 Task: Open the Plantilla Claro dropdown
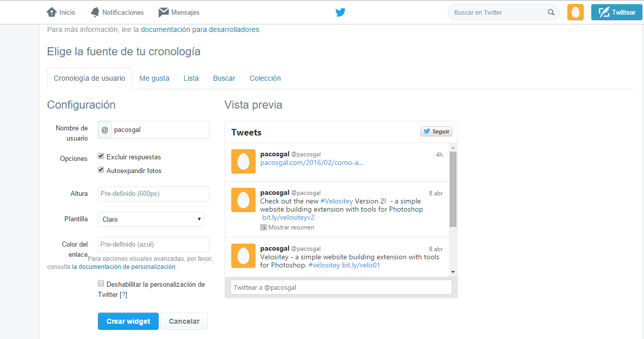pyautogui.click(x=151, y=219)
